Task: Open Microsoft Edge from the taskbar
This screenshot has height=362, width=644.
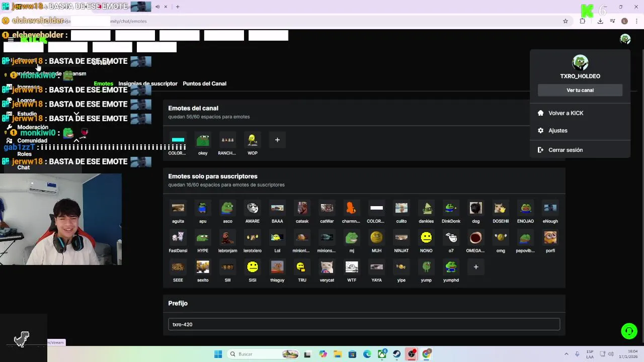Action: point(367,354)
